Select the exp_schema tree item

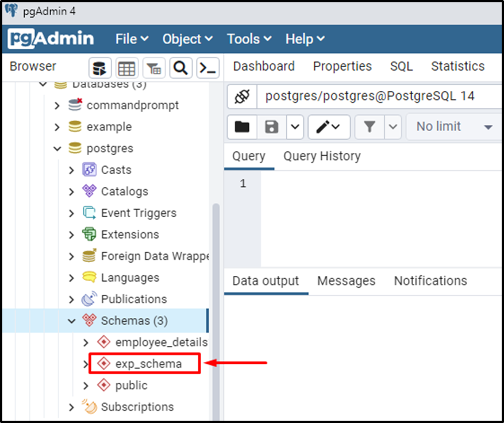click(148, 364)
